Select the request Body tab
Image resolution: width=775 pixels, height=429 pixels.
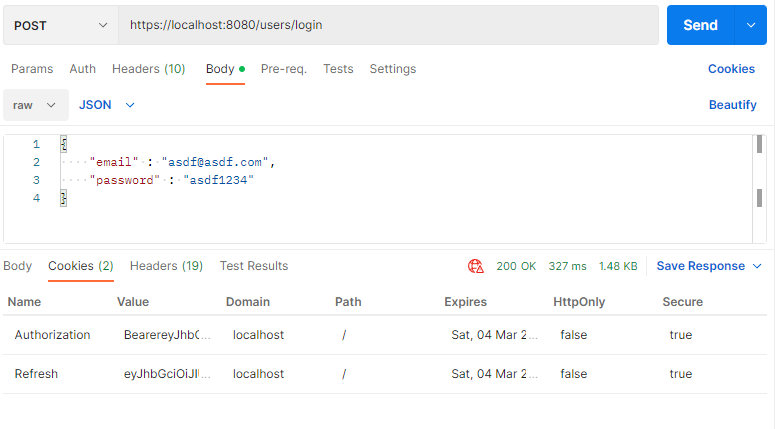tap(225, 69)
